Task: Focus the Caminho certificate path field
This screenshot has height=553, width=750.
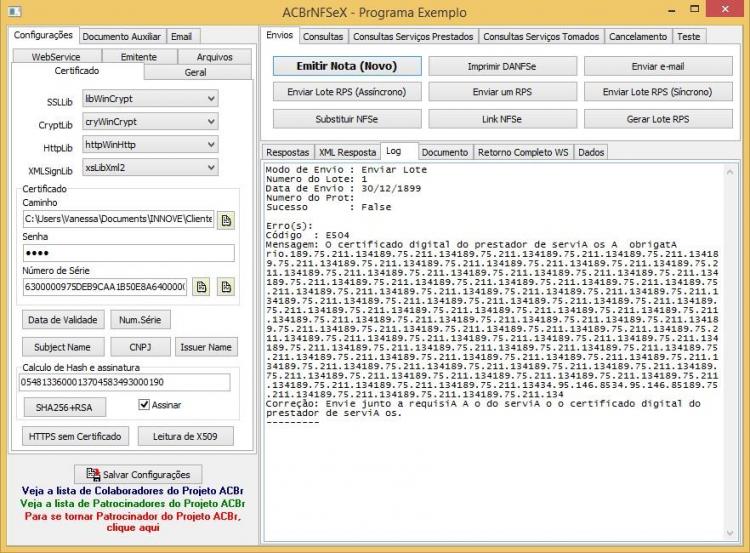Action: click(x=119, y=219)
